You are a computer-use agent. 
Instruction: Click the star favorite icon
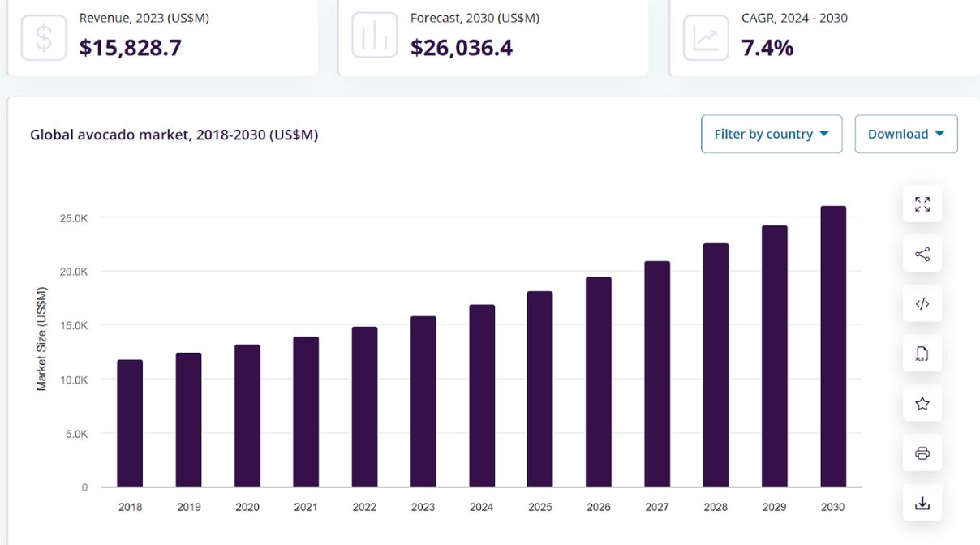tap(922, 404)
